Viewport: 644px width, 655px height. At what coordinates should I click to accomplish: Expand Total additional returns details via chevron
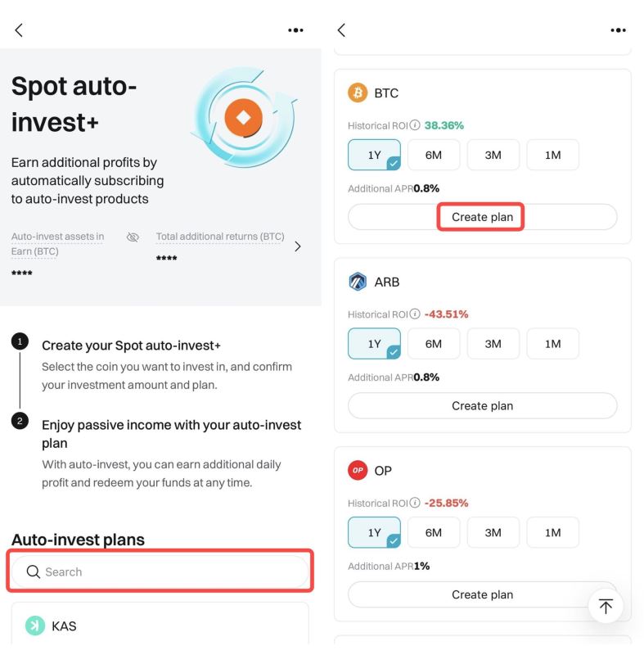pyautogui.click(x=298, y=246)
